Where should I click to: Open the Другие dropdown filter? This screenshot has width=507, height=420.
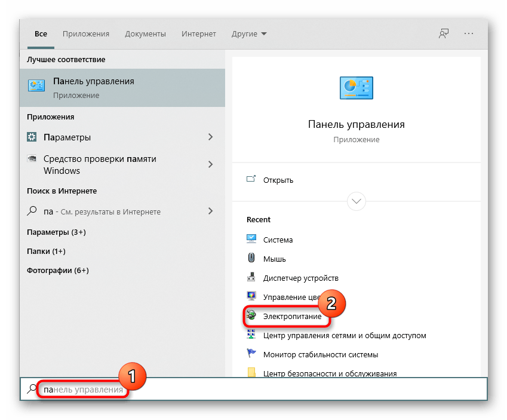coord(249,33)
